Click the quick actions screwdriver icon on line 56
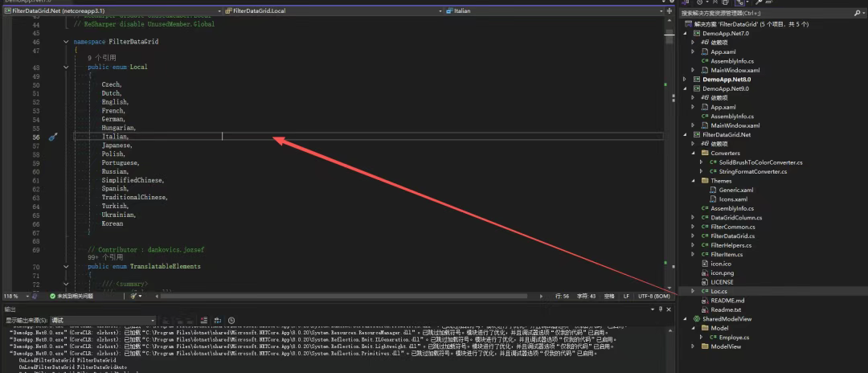The height and width of the screenshot is (373, 868). click(53, 137)
